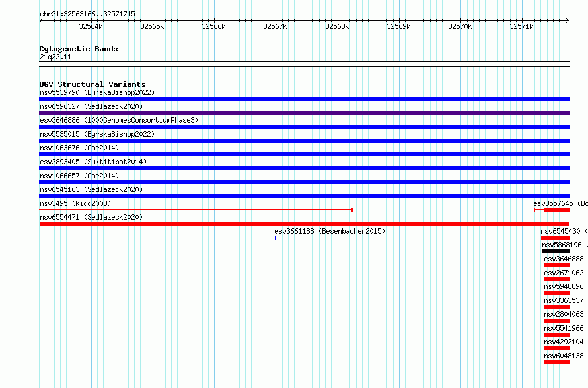Click the DGV Structural Variants track title
Image resolution: width=588 pixels, height=388 pixels.
click(x=92, y=84)
